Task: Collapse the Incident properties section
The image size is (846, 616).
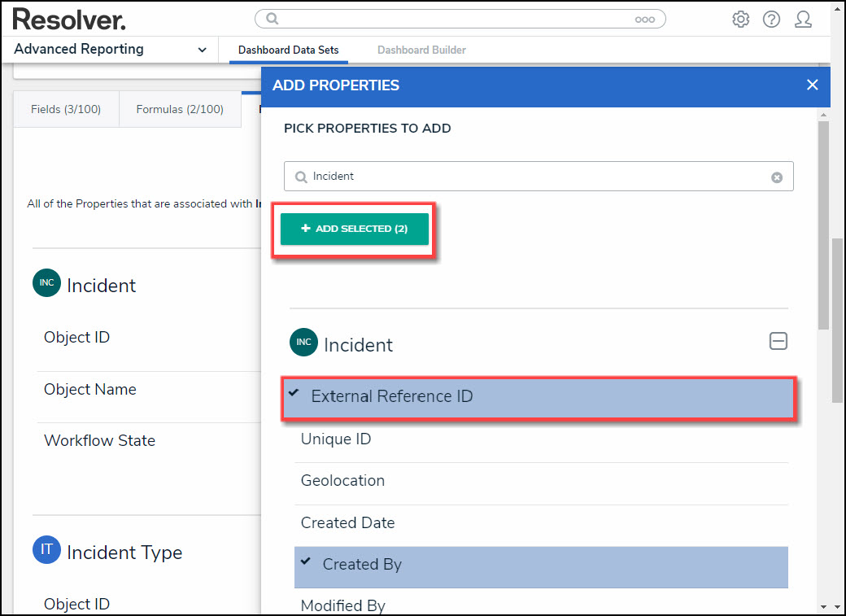Action: [778, 342]
